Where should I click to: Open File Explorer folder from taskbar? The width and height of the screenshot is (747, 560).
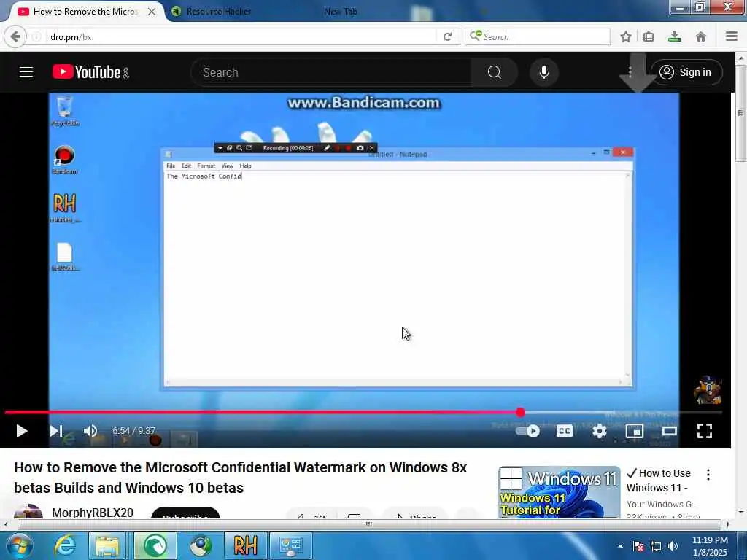108,545
